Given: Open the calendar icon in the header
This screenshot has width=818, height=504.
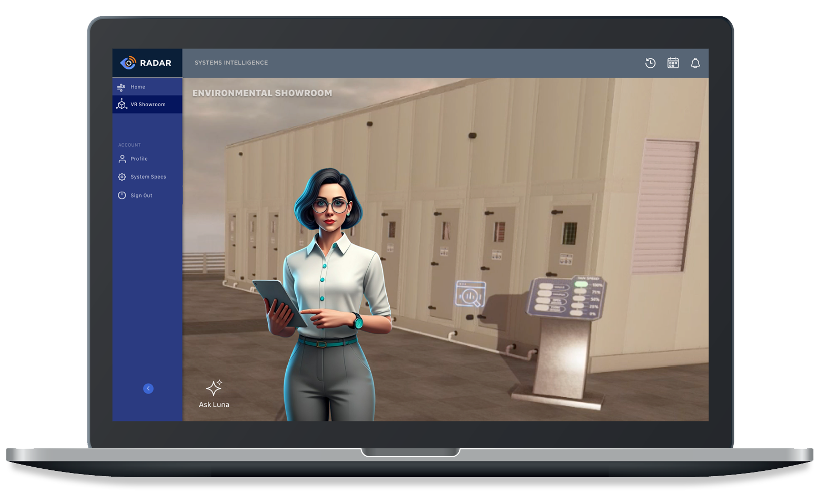Looking at the screenshot, I should point(673,63).
